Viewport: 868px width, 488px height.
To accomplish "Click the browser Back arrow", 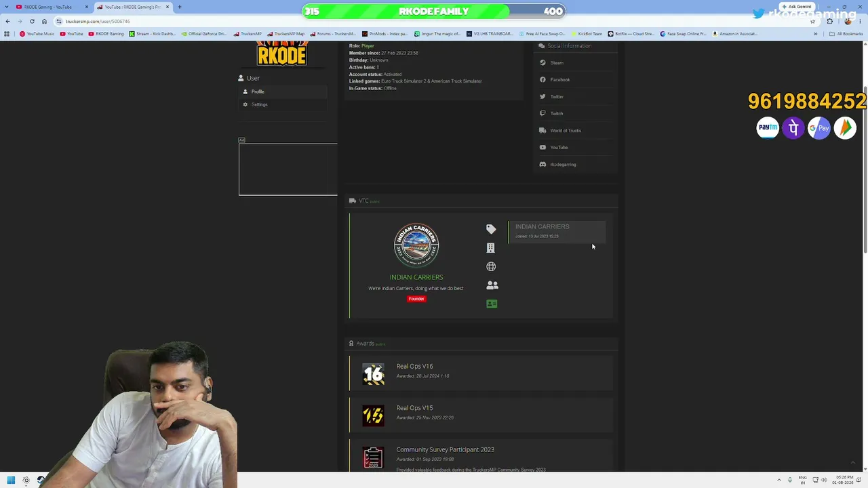I will tap(7, 22).
